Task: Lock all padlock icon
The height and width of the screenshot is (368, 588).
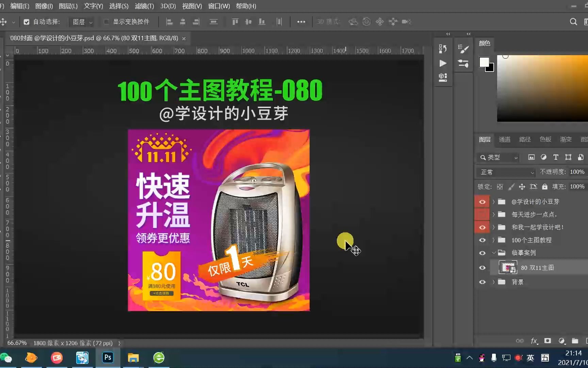Action: point(545,187)
